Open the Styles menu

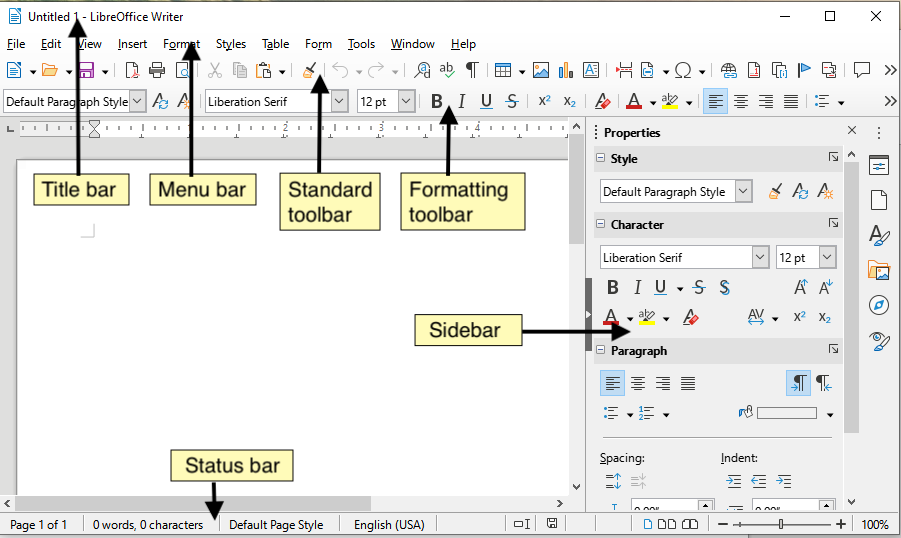click(x=230, y=44)
